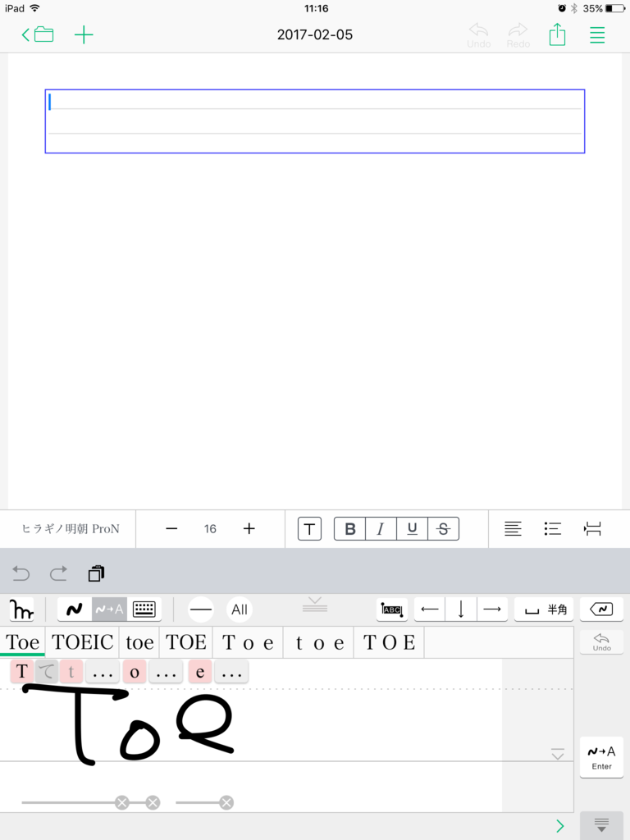Select lowercase character alternative t
The height and width of the screenshot is (840, 630).
coord(71,671)
